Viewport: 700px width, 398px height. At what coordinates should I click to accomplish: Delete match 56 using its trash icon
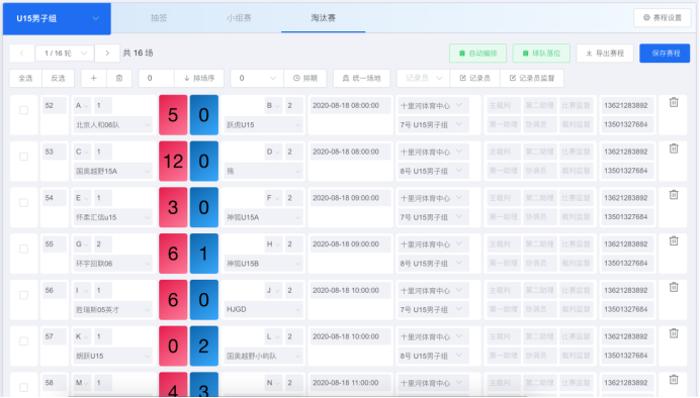click(674, 287)
